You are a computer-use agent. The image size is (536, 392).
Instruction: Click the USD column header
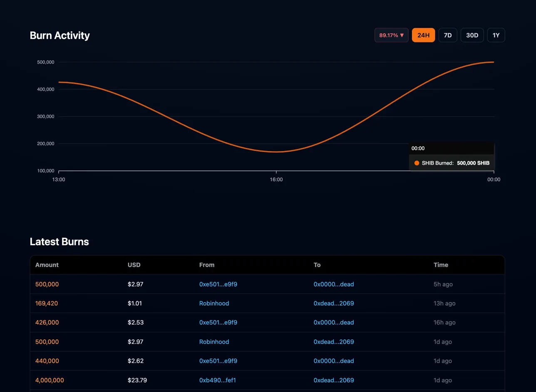tap(134, 265)
